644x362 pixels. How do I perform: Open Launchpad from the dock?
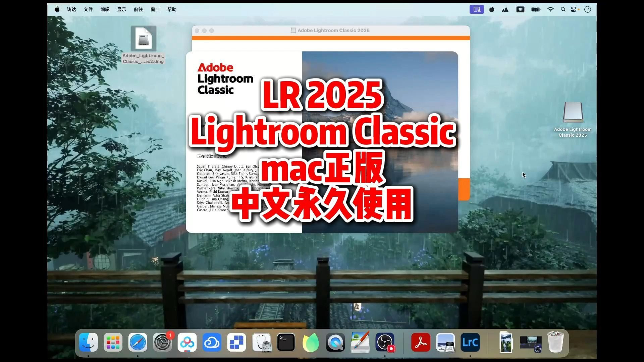(113, 342)
